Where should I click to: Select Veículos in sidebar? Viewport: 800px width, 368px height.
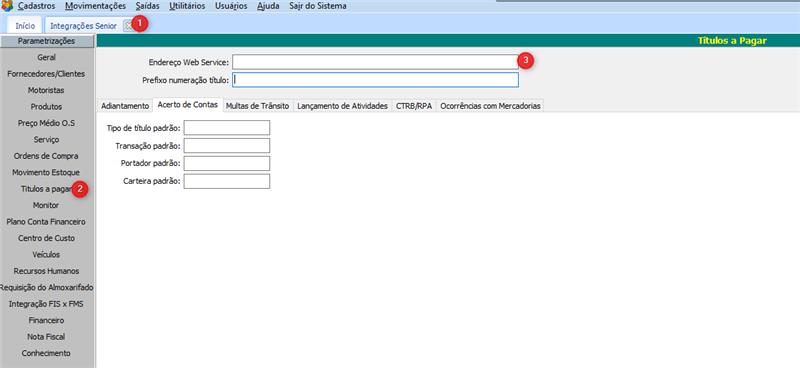coord(46,254)
